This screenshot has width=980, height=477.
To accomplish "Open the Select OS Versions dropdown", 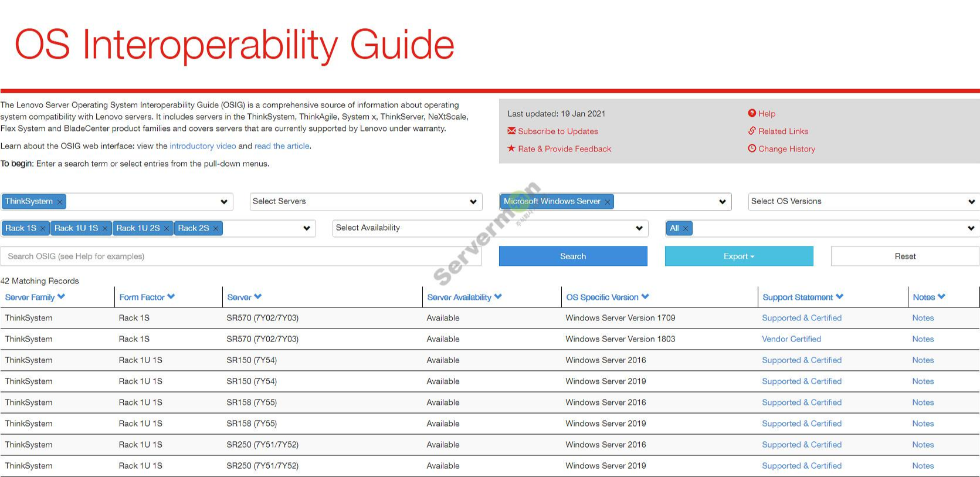I will point(864,202).
